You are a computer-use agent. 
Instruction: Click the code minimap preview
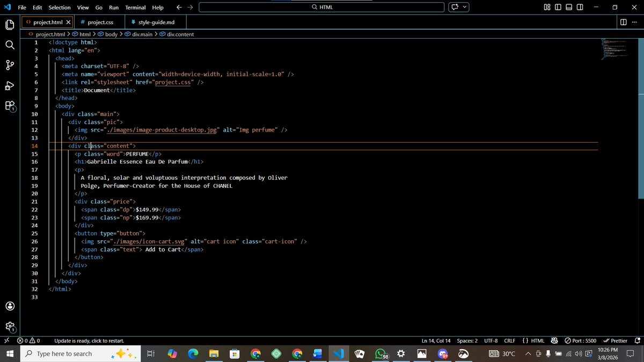614,49
